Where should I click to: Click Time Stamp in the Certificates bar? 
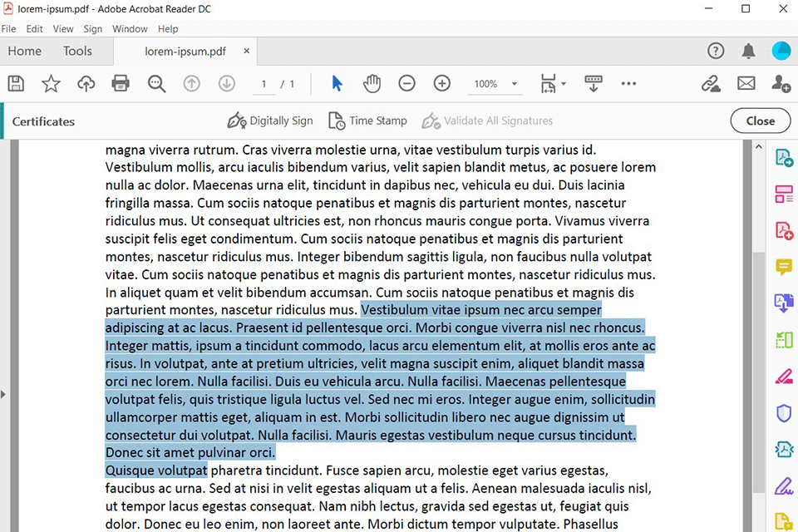click(367, 121)
